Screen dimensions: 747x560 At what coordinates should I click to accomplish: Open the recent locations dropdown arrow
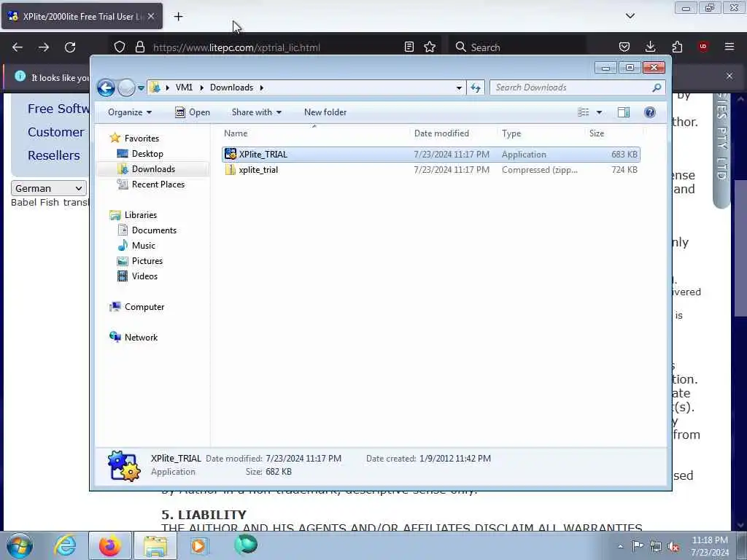pyautogui.click(x=141, y=87)
